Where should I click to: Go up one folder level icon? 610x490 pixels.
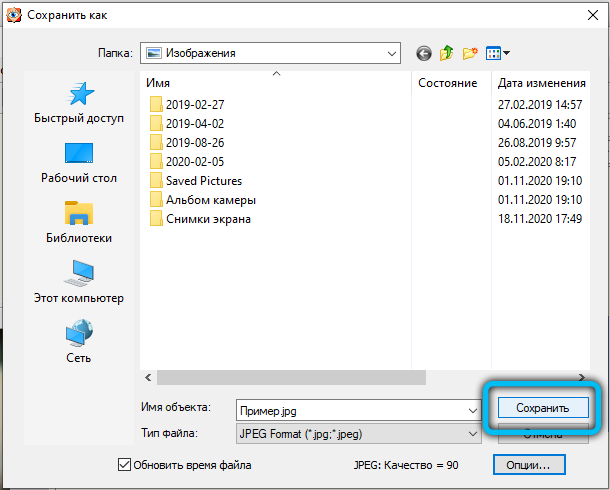[446, 52]
